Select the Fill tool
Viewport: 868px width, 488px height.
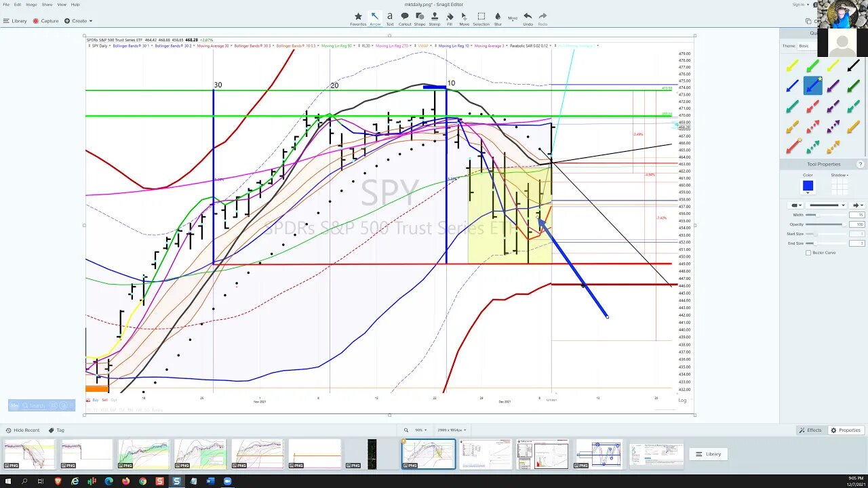(450, 19)
